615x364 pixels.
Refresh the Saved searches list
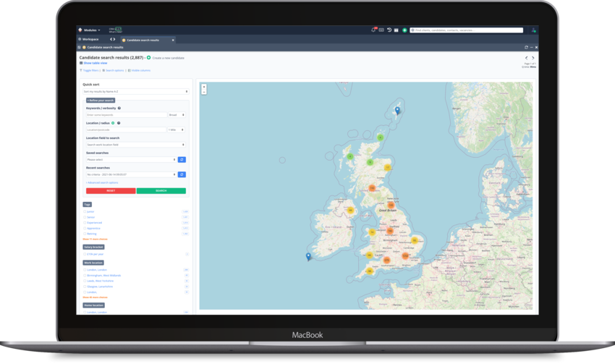[x=182, y=160]
